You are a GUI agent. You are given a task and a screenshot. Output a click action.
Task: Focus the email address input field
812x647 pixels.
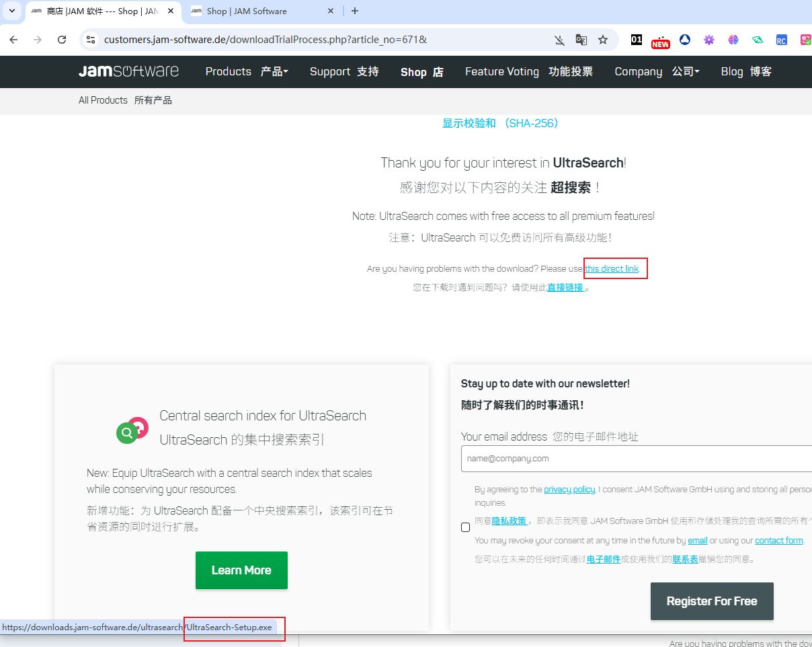click(x=636, y=459)
